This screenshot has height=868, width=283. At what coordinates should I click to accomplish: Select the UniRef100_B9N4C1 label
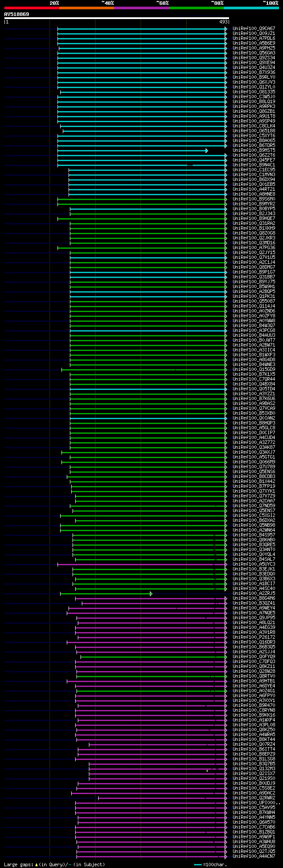tap(254, 165)
